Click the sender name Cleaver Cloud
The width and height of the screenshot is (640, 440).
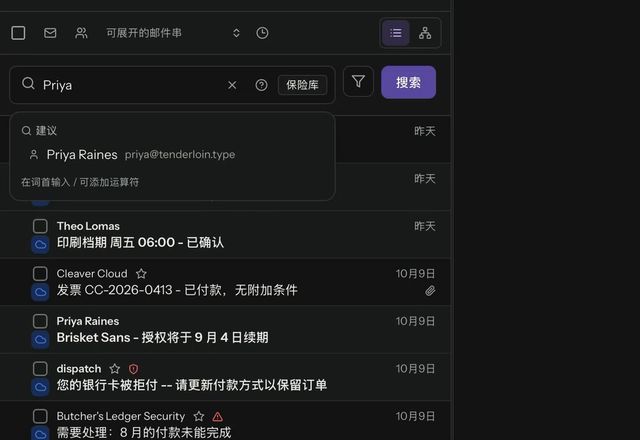click(x=92, y=273)
